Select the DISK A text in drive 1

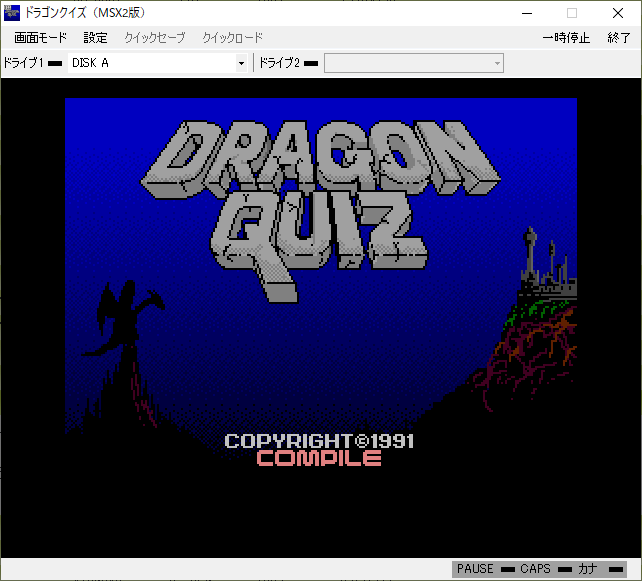90,63
